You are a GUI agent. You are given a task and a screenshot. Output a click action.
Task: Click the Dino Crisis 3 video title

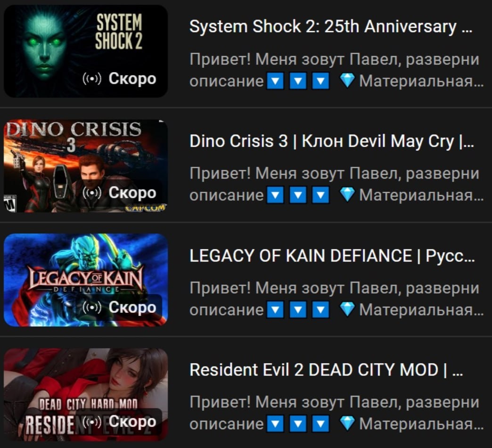[332, 141]
